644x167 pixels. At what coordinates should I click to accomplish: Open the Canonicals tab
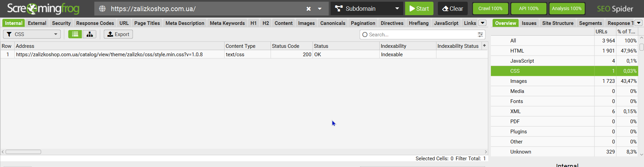(333, 23)
